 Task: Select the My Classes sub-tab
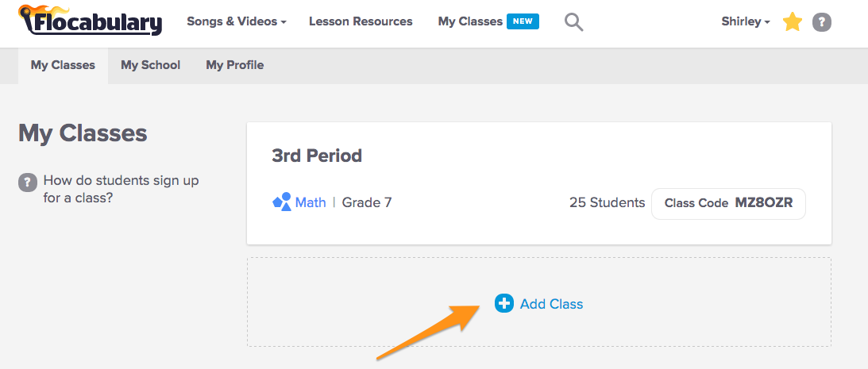tap(63, 65)
